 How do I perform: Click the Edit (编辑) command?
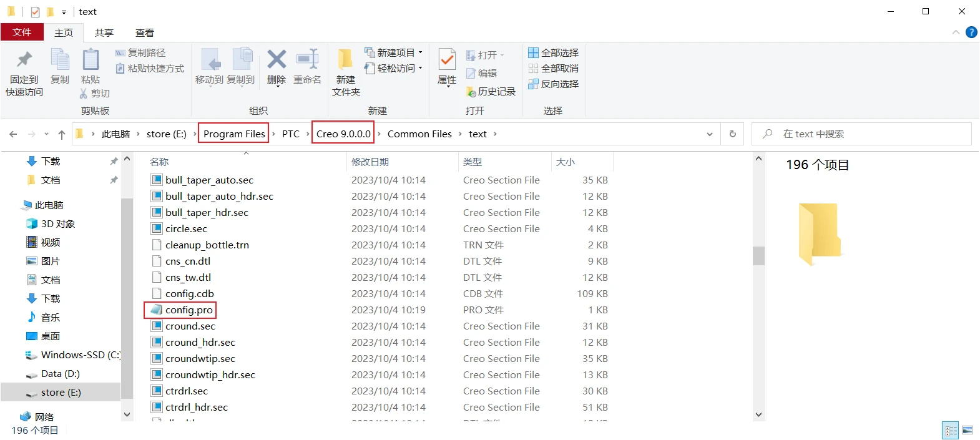(482, 73)
